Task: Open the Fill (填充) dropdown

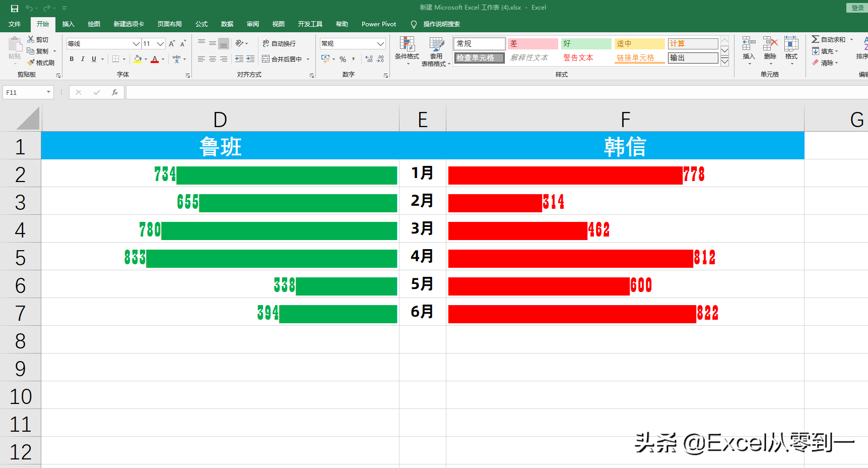Action: tap(825, 51)
